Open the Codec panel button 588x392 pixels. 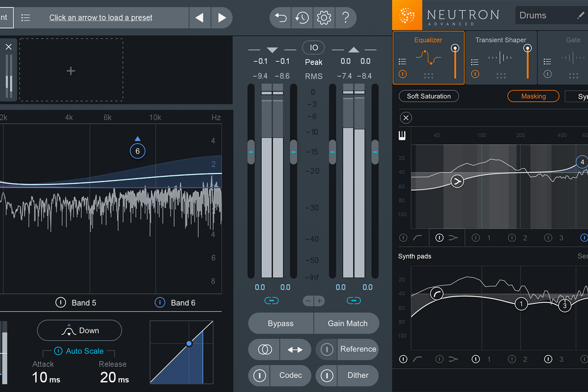click(291, 375)
